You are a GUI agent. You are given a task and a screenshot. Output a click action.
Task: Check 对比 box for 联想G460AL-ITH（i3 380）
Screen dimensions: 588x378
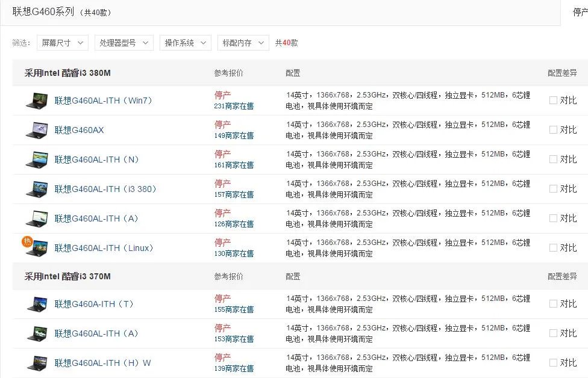point(552,189)
